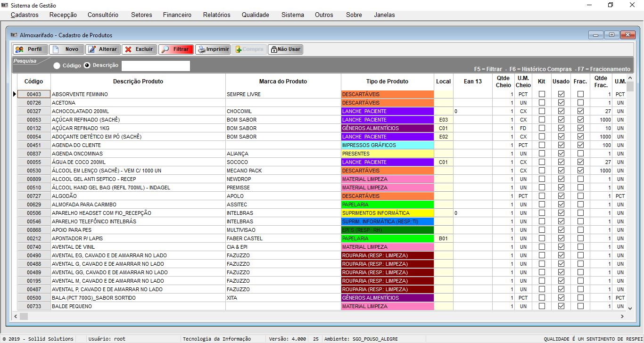
Task: Sort by Descrição Produto column header
Action: (138, 82)
